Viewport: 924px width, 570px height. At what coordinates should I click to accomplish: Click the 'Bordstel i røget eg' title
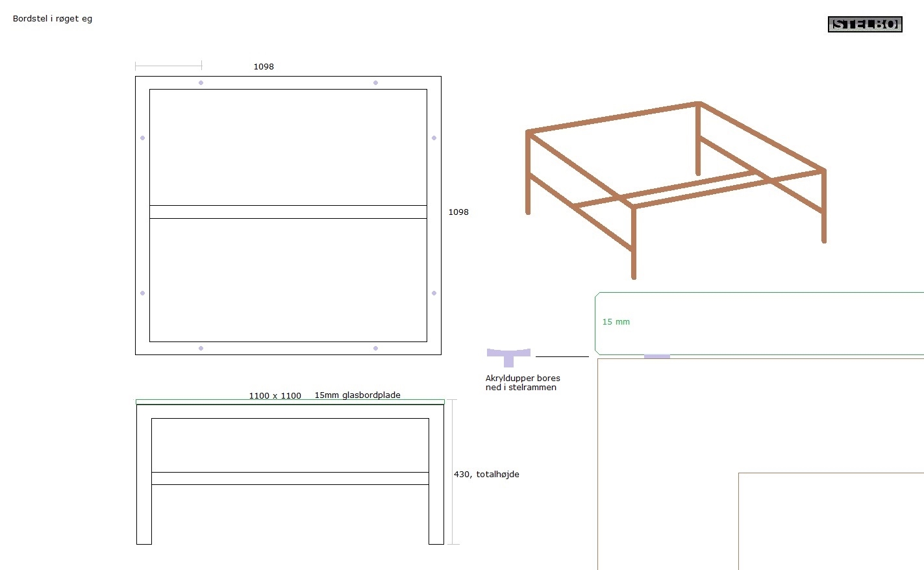(x=53, y=19)
